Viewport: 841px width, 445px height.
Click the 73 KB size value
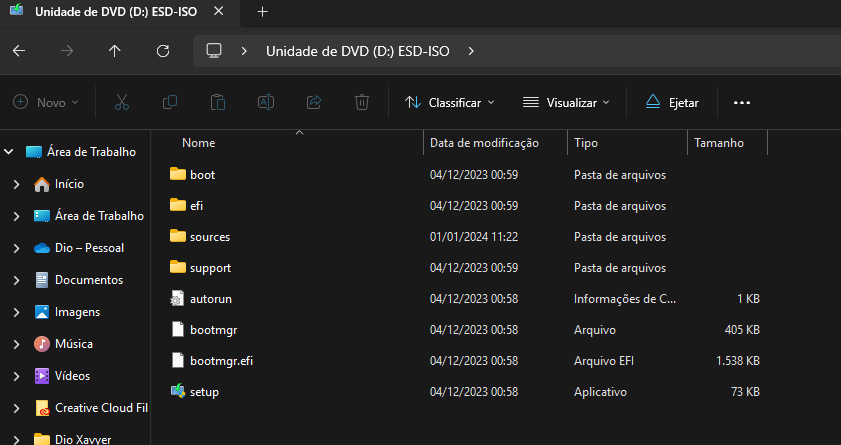pos(745,392)
